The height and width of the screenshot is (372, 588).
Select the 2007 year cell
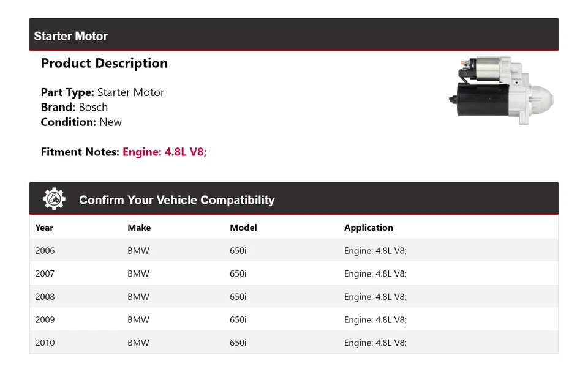45,273
